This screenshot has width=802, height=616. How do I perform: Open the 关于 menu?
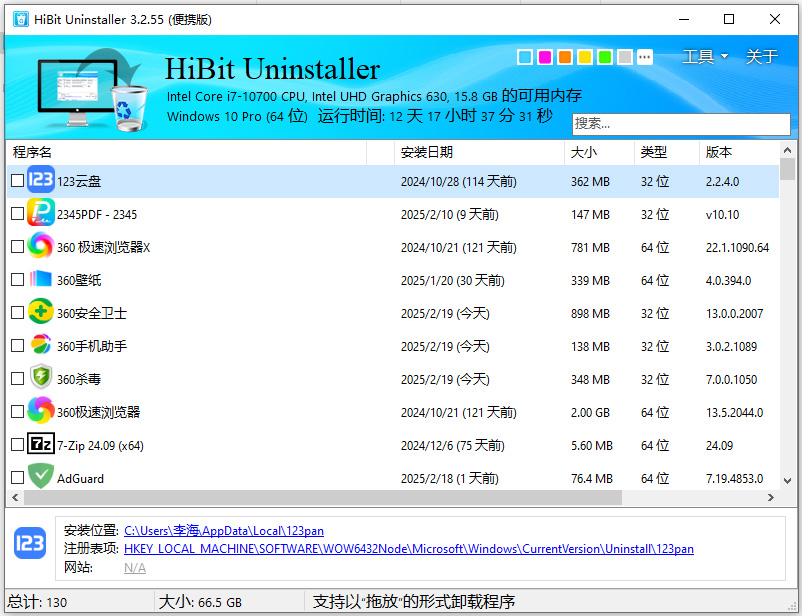762,57
